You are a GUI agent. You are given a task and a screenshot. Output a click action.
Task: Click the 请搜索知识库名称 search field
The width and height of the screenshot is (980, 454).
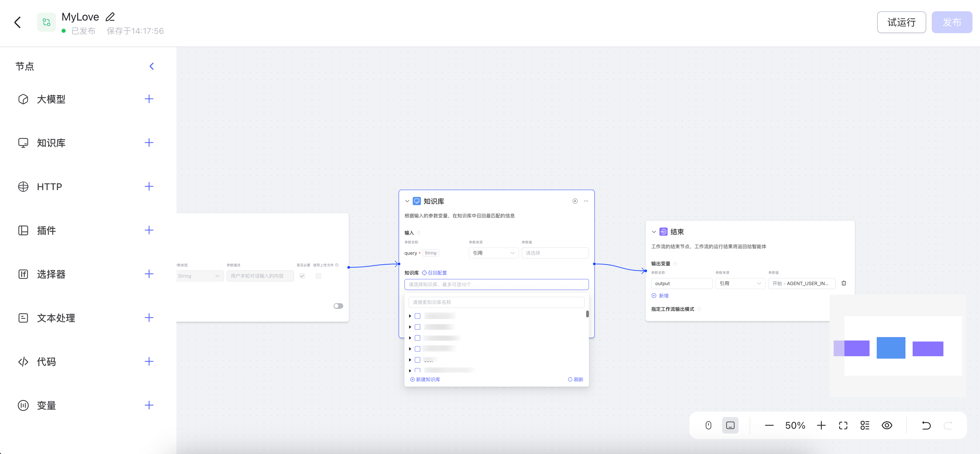[496, 302]
